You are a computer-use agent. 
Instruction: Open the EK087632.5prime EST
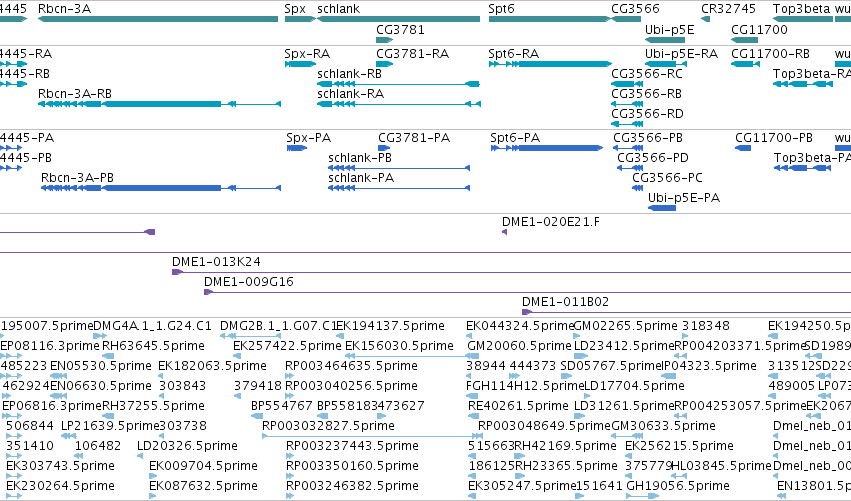pos(153,496)
